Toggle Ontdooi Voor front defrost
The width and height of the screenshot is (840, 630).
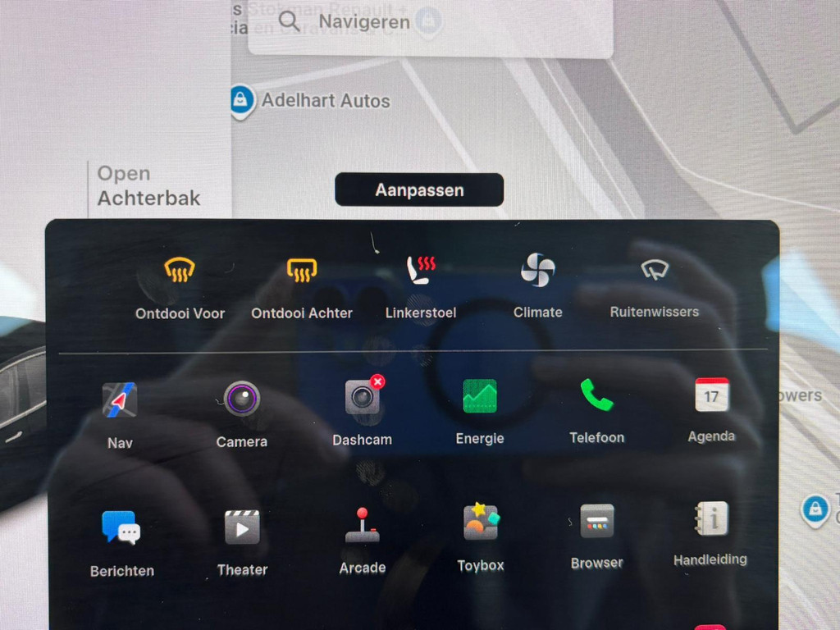click(179, 272)
